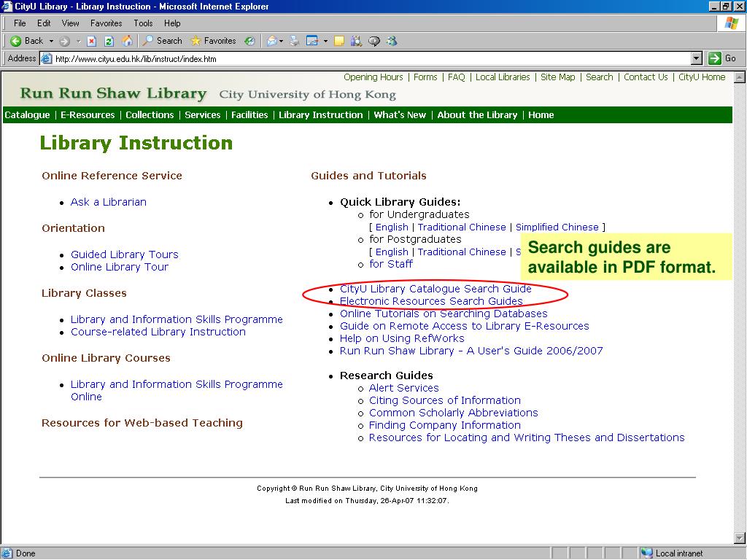Open Online Tutorials on Searching Databases
This screenshot has height=560, width=747.
click(444, 314)
